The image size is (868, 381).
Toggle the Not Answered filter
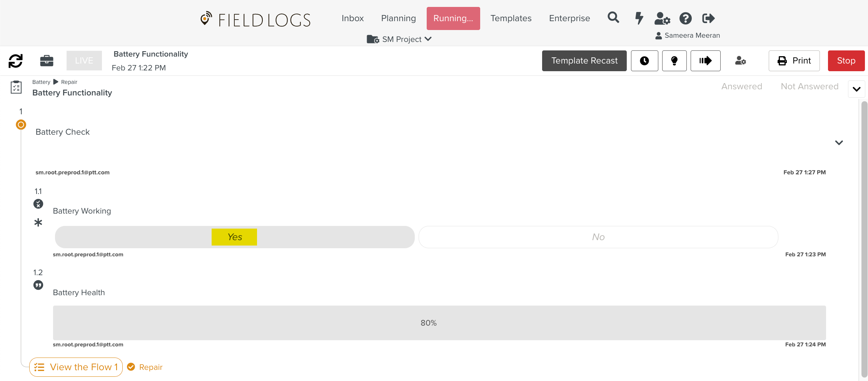tap(810, 87)
